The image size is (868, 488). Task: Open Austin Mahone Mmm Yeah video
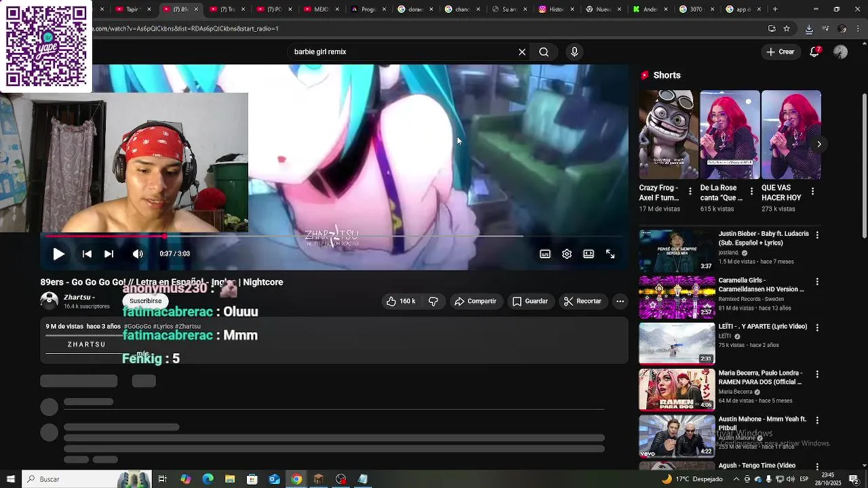[762, 424]
